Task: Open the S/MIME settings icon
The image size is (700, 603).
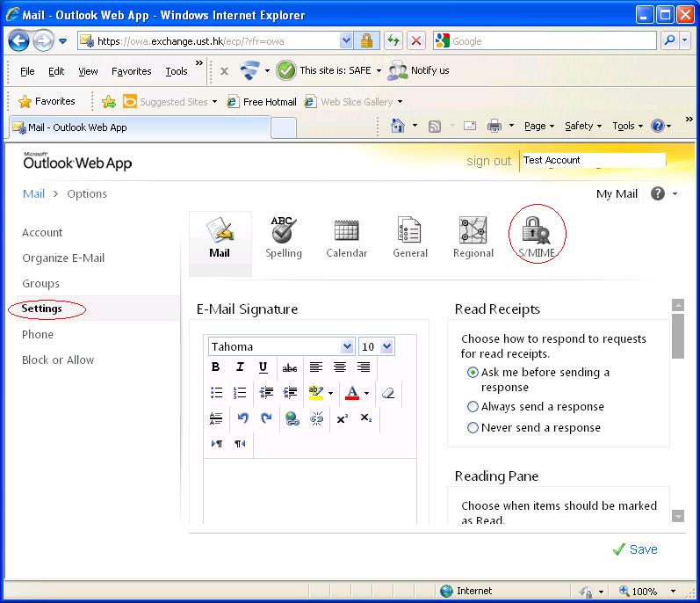Action: tap(536, 232)
